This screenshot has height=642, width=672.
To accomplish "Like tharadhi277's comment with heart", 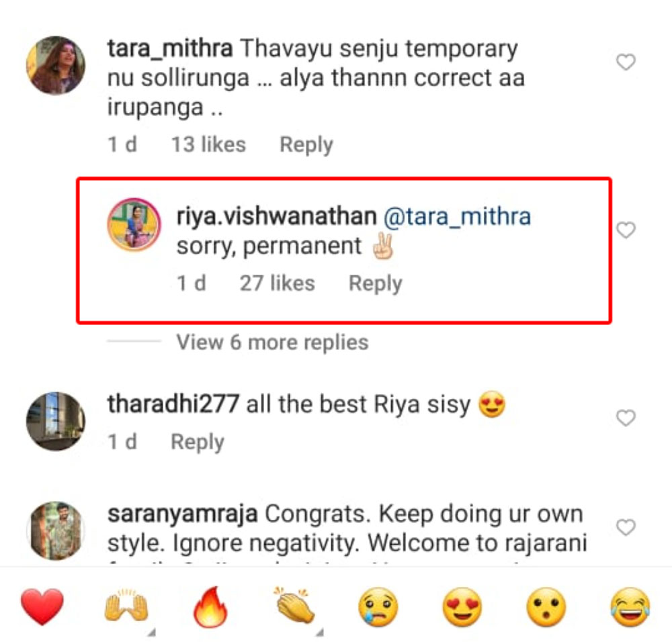I will [x=626, y=418].
